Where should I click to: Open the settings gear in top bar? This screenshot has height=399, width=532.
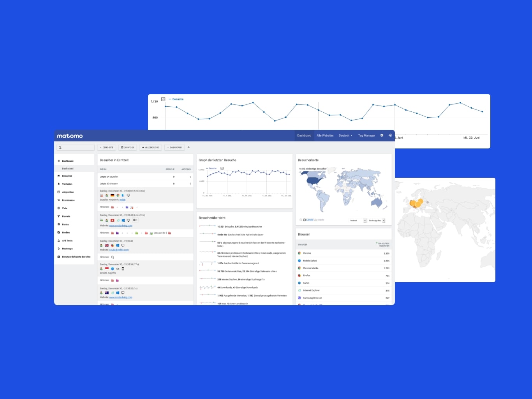(382, 136)
